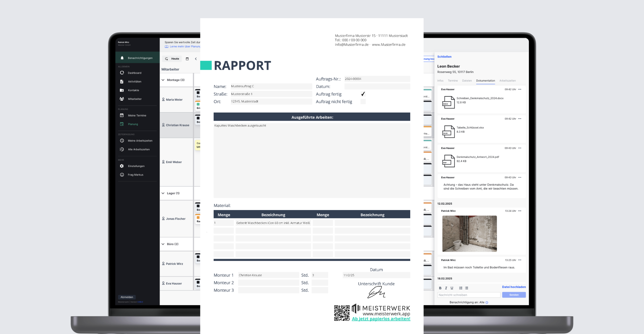Click the Abmelden button
644x334 pixels.
pos(127,297)
